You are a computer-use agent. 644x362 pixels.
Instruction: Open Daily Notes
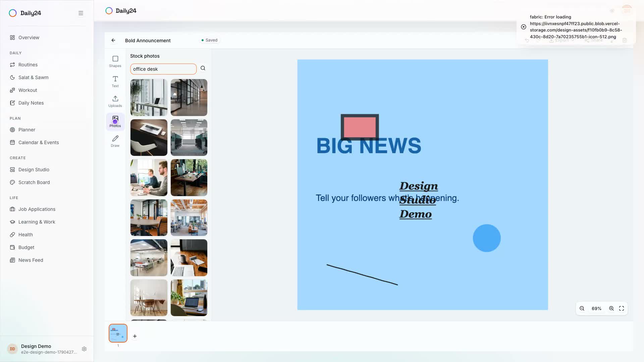coord(47,103)
